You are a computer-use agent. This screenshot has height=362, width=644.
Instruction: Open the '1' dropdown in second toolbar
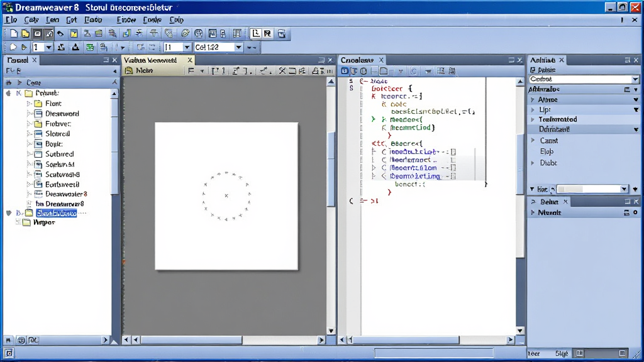48,48
